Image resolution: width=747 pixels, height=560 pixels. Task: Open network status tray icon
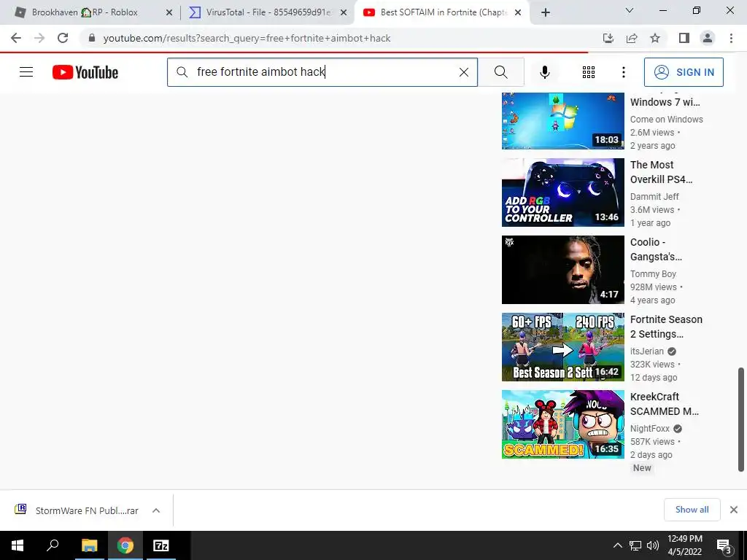[635, 545]
